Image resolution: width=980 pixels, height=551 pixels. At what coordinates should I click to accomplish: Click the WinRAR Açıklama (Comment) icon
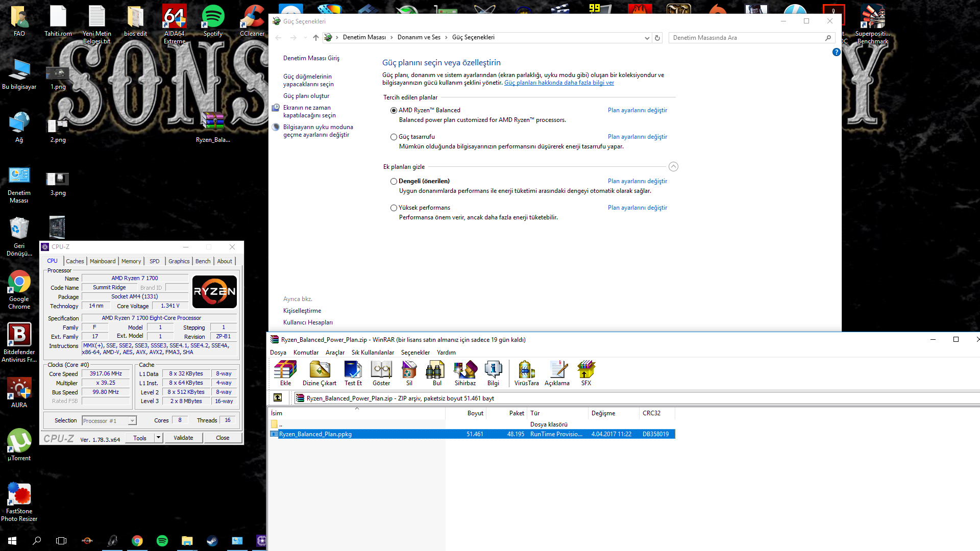click(x=557, y=373)
